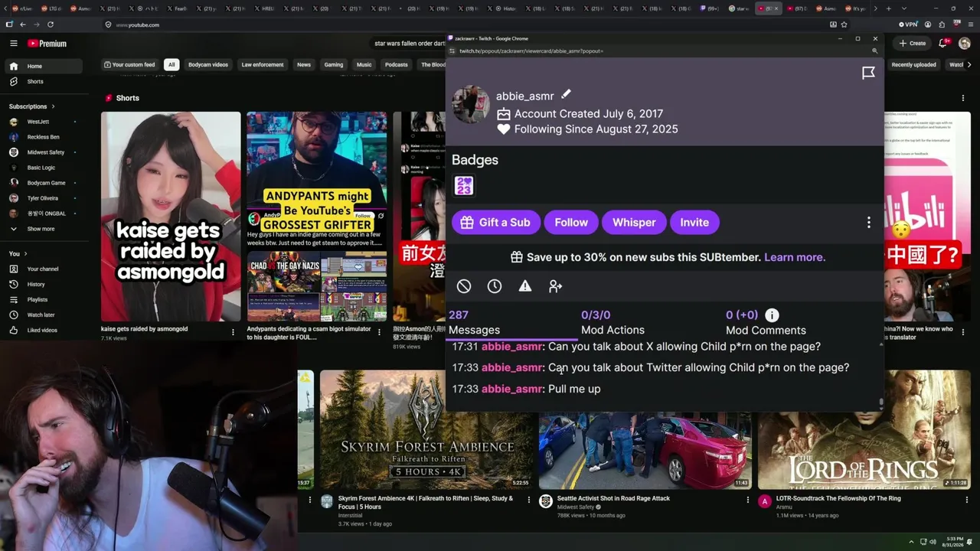980x551 pixels.
Task: Open options for kaise gets raided short
Action: point(233,332)
